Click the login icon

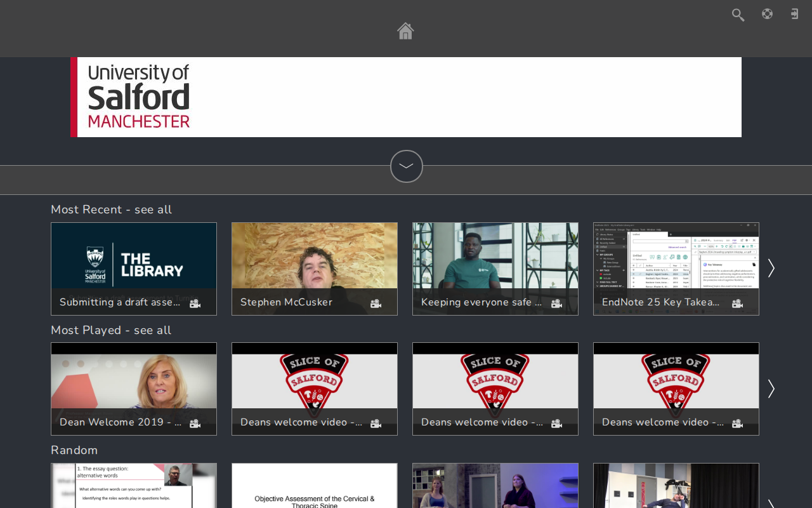(x=794, y=14)
